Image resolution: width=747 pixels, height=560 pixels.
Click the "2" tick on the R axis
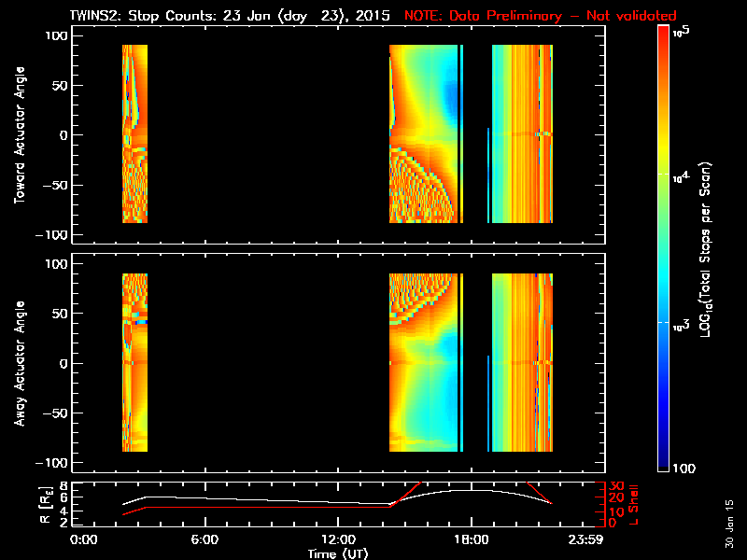(63, 523)
